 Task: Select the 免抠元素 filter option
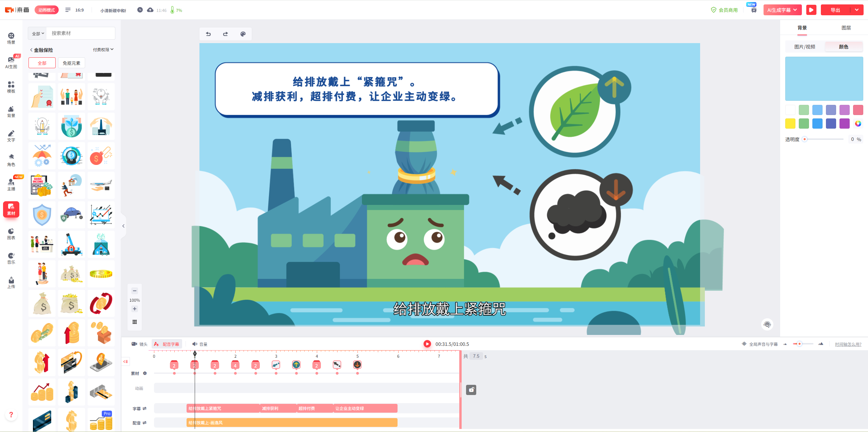(x=71, y=63)
